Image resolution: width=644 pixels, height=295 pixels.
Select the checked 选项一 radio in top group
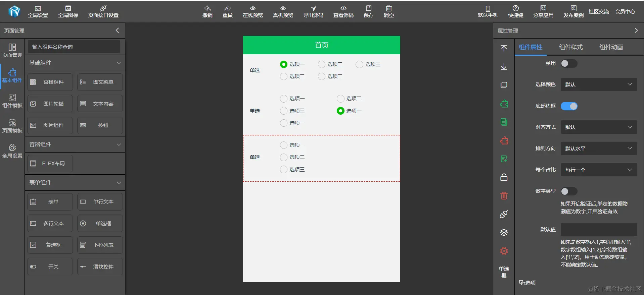click(284, 64)
